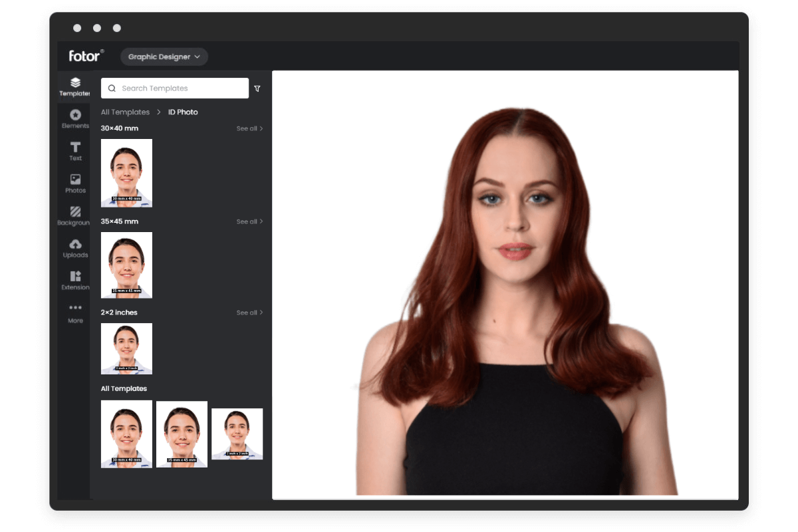
Task: Click See all for 35×45 mm templates
Action: (249, 221)
